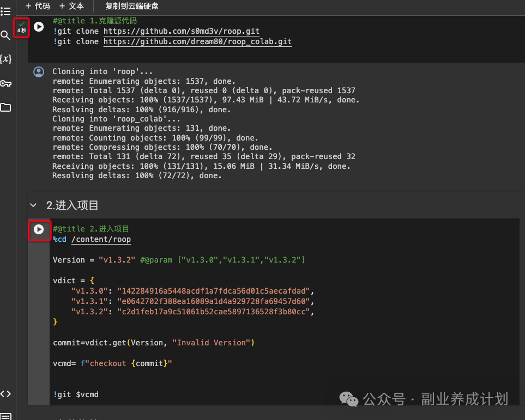Click the "v1.3.0" commit hash line in vdict
Image resolution: width=525 pixels, height=420 pixels.
pyautogui.click(x=192, y=291)
